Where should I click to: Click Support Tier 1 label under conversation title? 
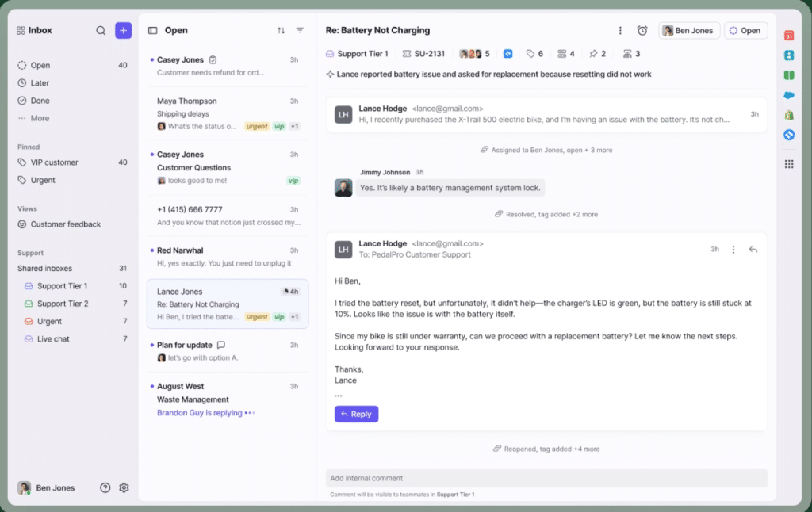[357, 54]
